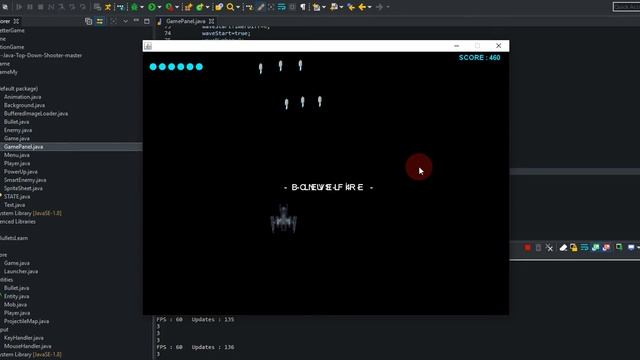Toggle Block Selection mode
This screenshot has width=640, height=360.
click(x=292, y=7)
